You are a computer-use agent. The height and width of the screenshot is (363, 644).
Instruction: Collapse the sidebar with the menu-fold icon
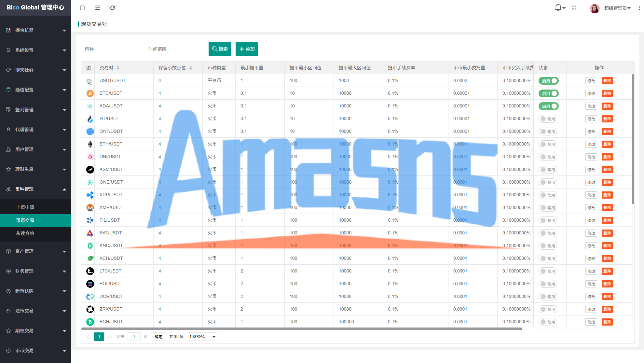(97, 8)
